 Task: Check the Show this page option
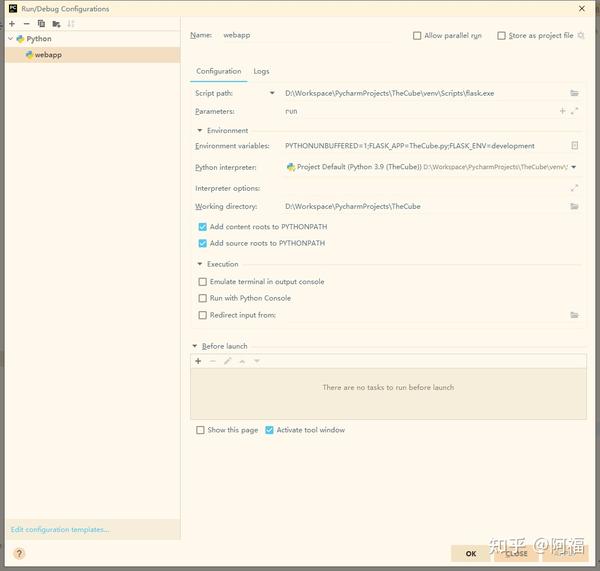pos(200,430)
